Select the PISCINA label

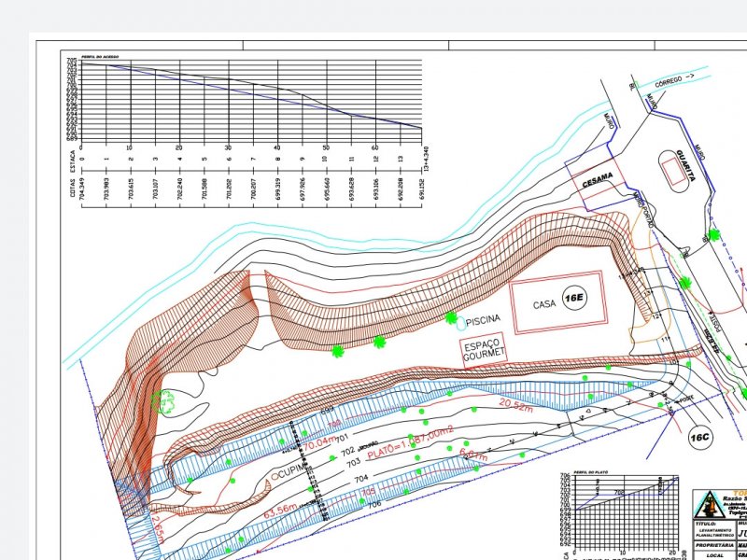(x=483, y=321)
